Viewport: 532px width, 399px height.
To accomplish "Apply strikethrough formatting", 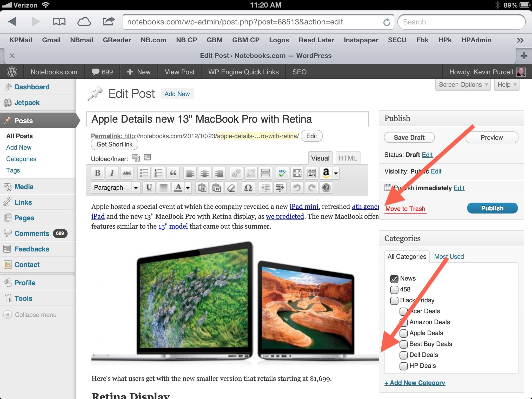I will coord(127,173).
